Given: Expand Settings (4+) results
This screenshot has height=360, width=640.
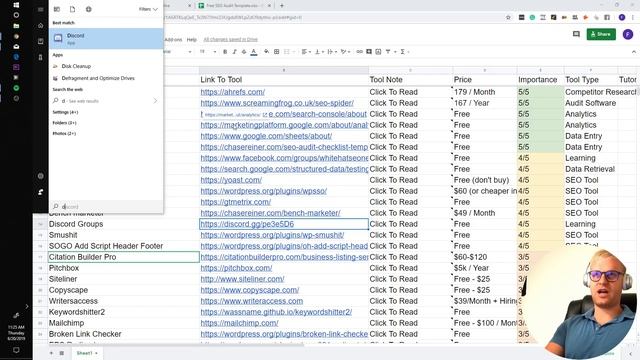Looking at the screenshot, I should (x=65, y=112).
